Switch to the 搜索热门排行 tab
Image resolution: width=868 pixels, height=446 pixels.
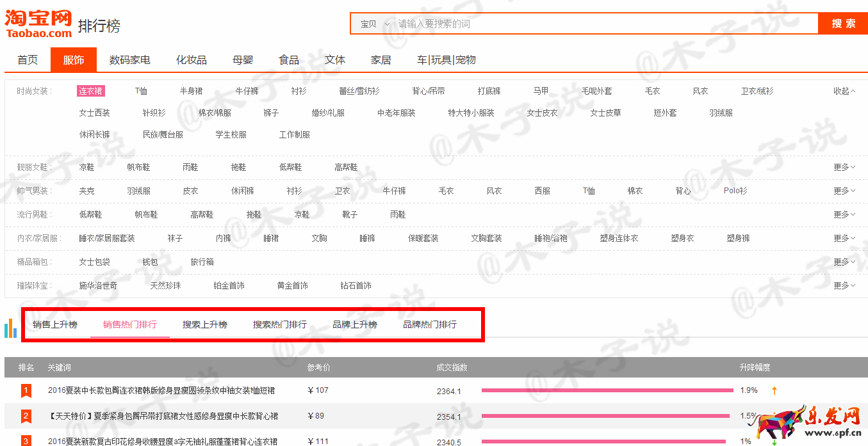pos(279,324)
